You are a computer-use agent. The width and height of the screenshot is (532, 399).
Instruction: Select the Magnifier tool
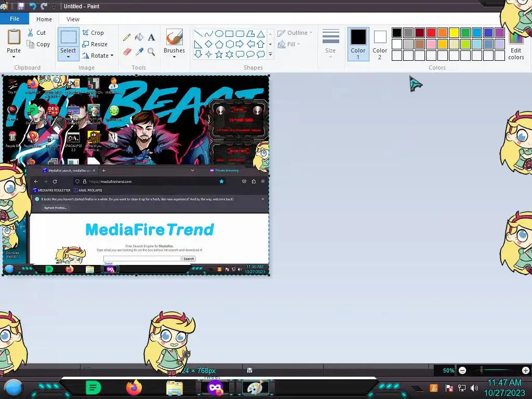[x=151, y=51]
